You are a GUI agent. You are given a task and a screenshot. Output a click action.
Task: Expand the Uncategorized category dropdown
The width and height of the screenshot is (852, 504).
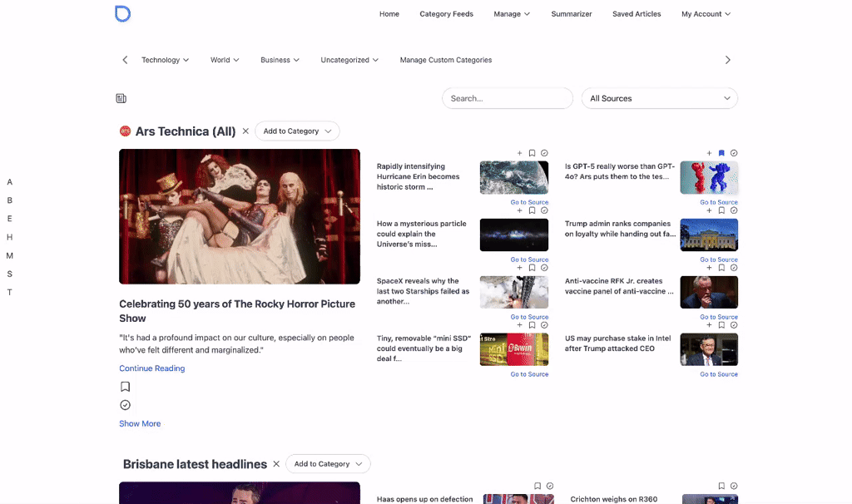[x=349, y=60]
